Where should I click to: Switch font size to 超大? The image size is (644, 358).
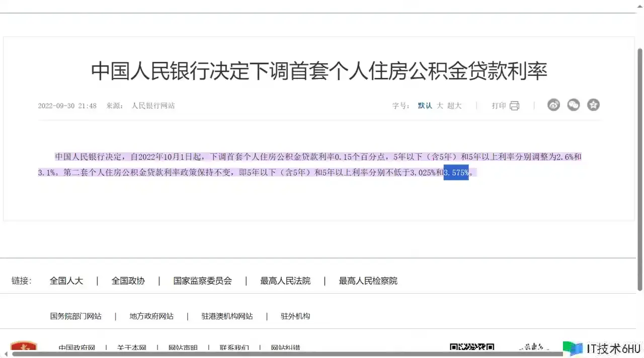[454, 106]
